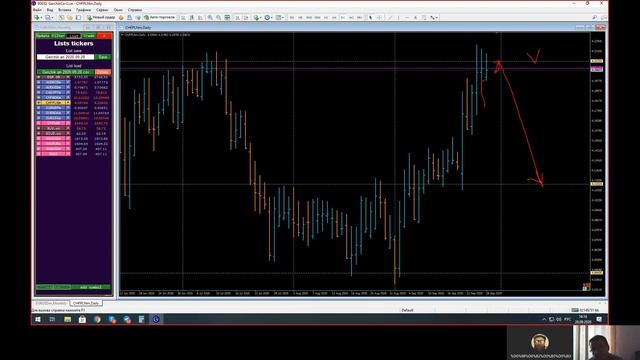Switch to the CHFPLNm,Daily chart tab
This screenshot has height=360, width=640.
pyautogui.click(x=86, y=303)
